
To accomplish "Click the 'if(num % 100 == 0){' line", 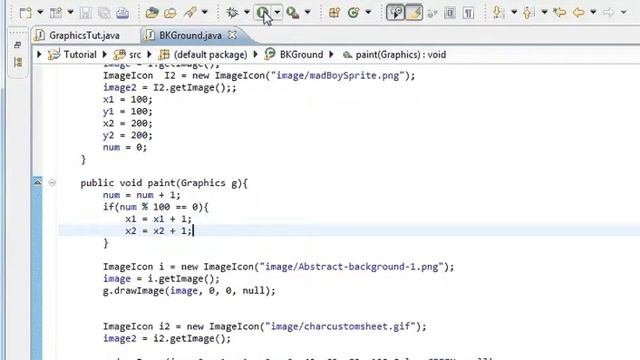I will click(x=156, y=207).
